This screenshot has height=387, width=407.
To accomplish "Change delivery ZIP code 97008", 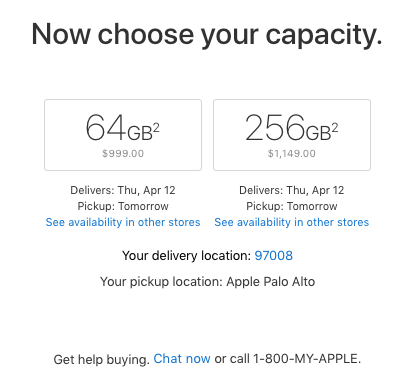I will (x=274, y=256).
